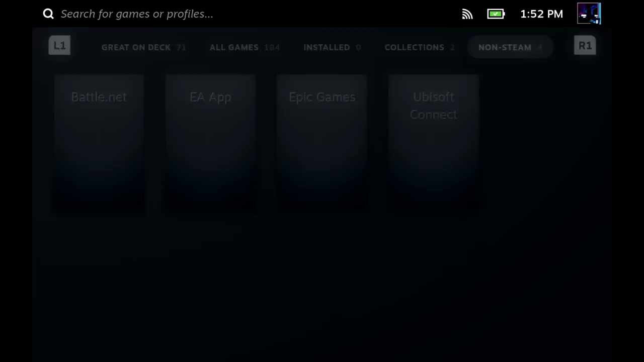Open the Wi-Fi network status icon

point(467,14)
